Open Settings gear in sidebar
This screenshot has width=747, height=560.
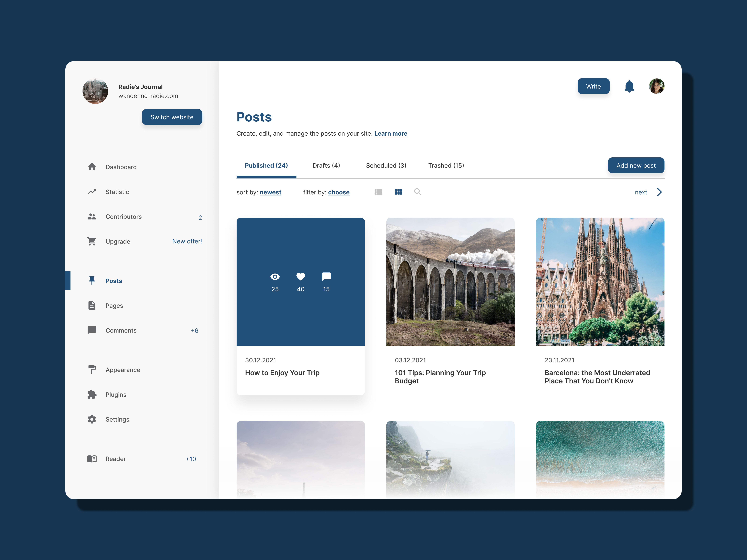point(92,419)
